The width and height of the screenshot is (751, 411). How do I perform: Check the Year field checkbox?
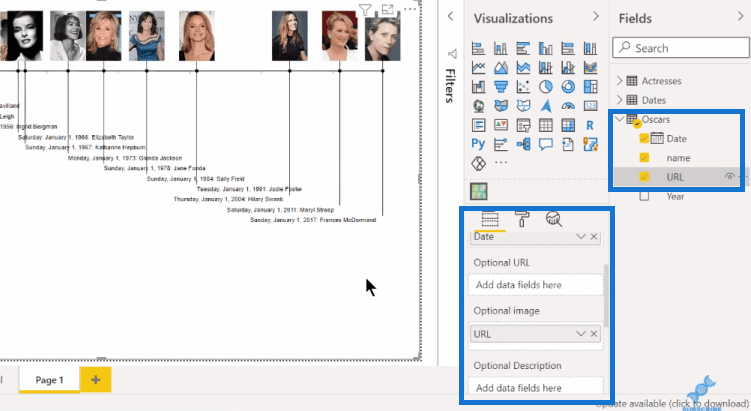644,196
